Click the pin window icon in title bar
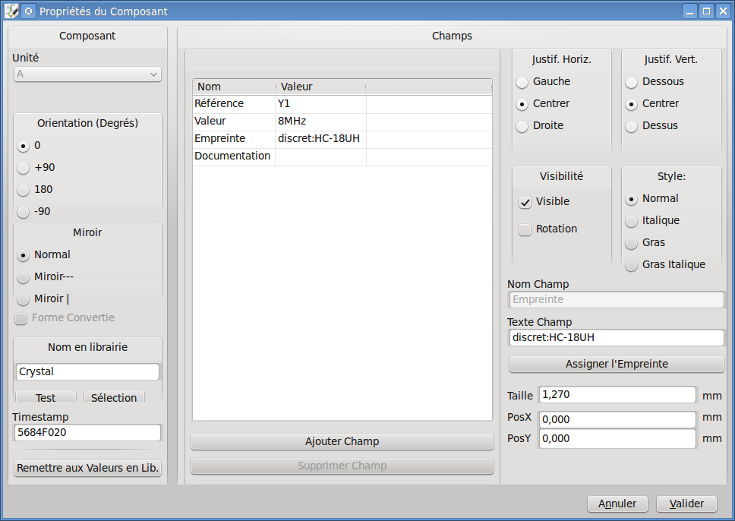 (28, 11)
